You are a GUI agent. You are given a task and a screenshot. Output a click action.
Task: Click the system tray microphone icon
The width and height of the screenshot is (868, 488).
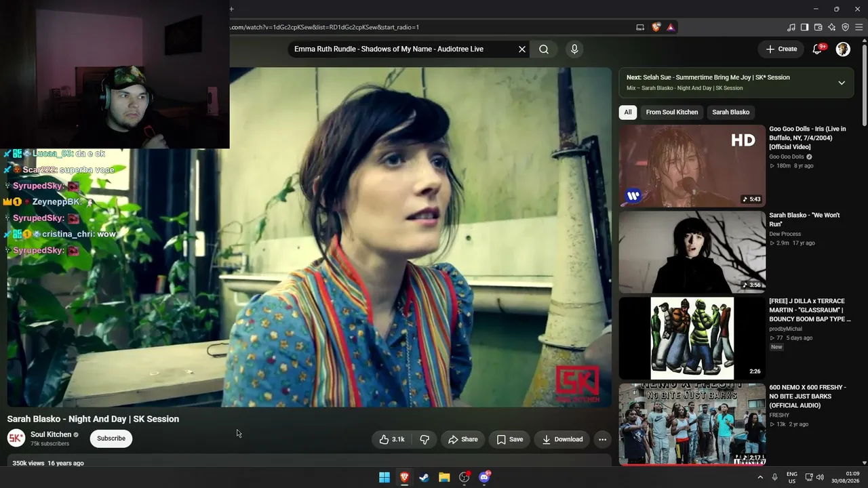coord(774,477)
